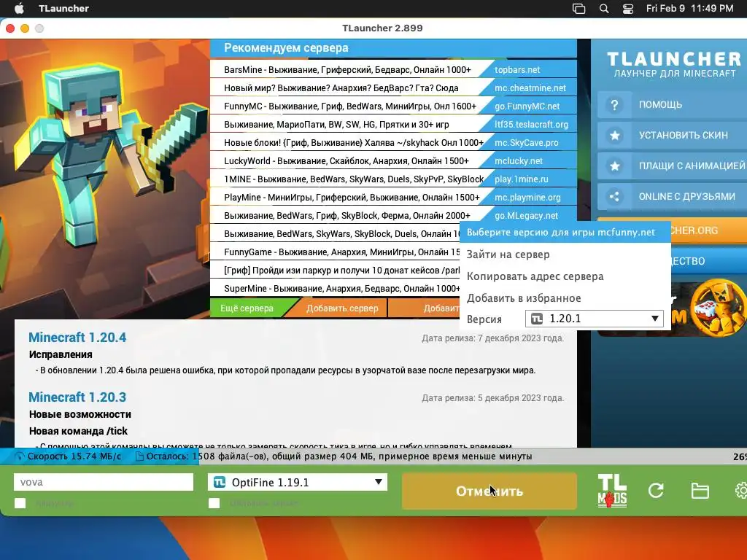Click the window tiling icon in menu bar
Image resolution: width=747 pixels, height=560 pixels.
click(578, 9)
